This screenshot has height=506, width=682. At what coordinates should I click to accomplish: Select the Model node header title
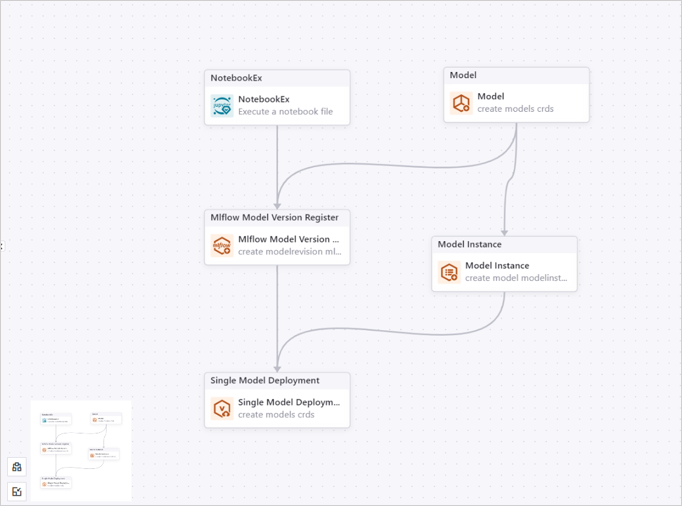[463, 75]
